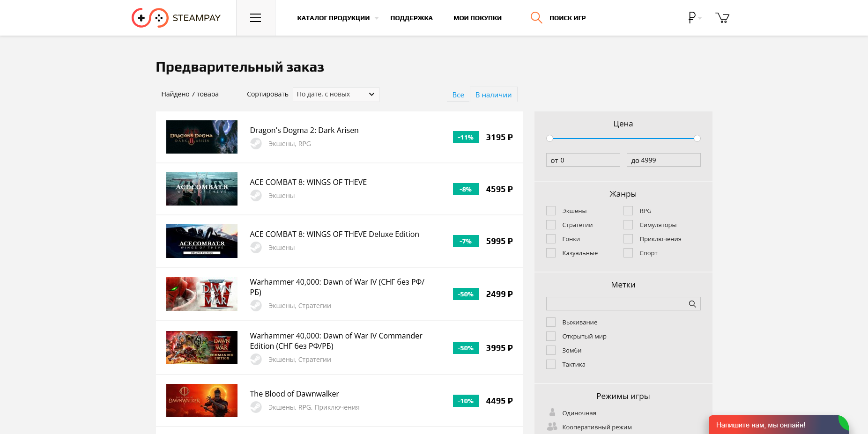
Task: Open Dawn of War IV thumbnail image
Action: [x=202, y=294]
